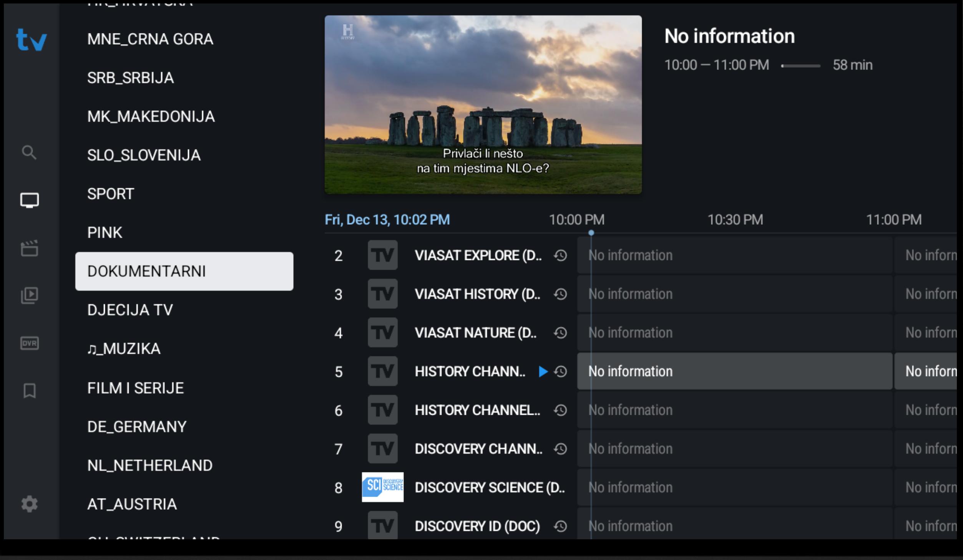Click the Video library icon in sidebar
Image resolution: width=963 pixels, height=560 pixels.
pos(29,295)
